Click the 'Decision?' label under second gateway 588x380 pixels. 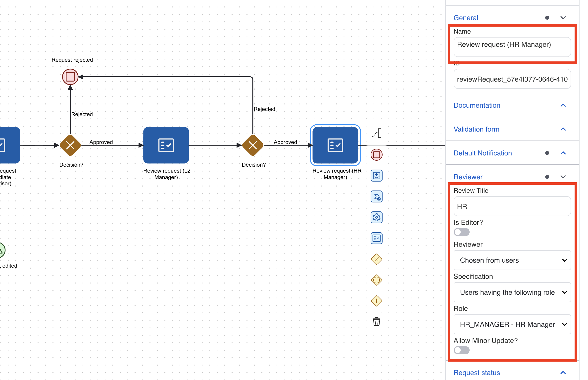coord(254,165)
